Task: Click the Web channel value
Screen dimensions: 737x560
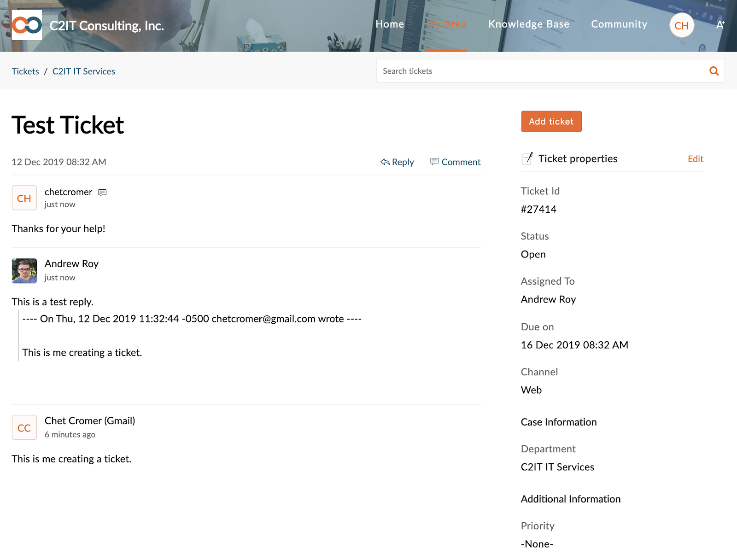Action: coord(531,390)
